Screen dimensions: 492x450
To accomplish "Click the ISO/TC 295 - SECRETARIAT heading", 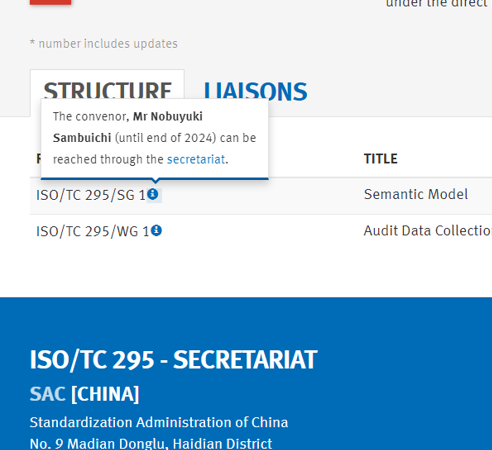I will tap(173, 360).
